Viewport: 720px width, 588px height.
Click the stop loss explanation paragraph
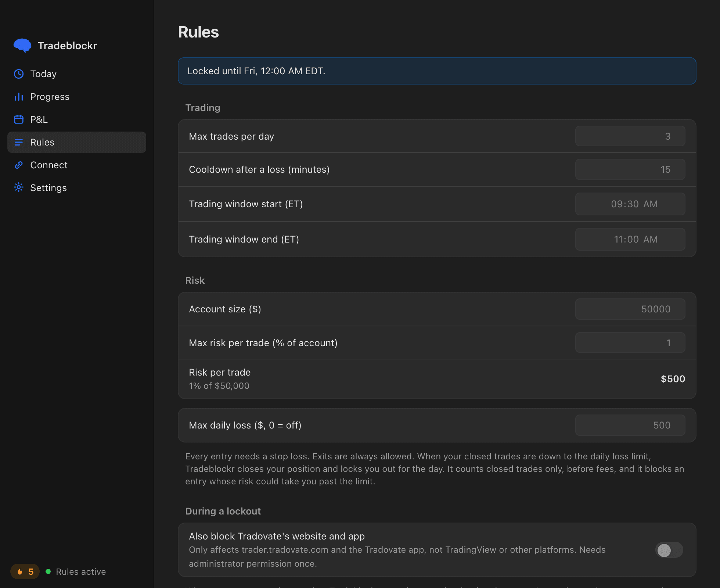[x=435, y=469]
